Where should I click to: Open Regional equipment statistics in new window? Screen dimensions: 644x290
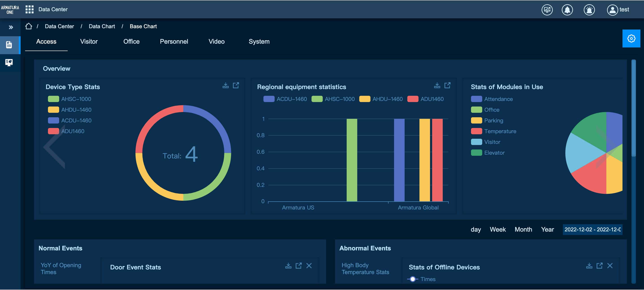click(447, 86)
